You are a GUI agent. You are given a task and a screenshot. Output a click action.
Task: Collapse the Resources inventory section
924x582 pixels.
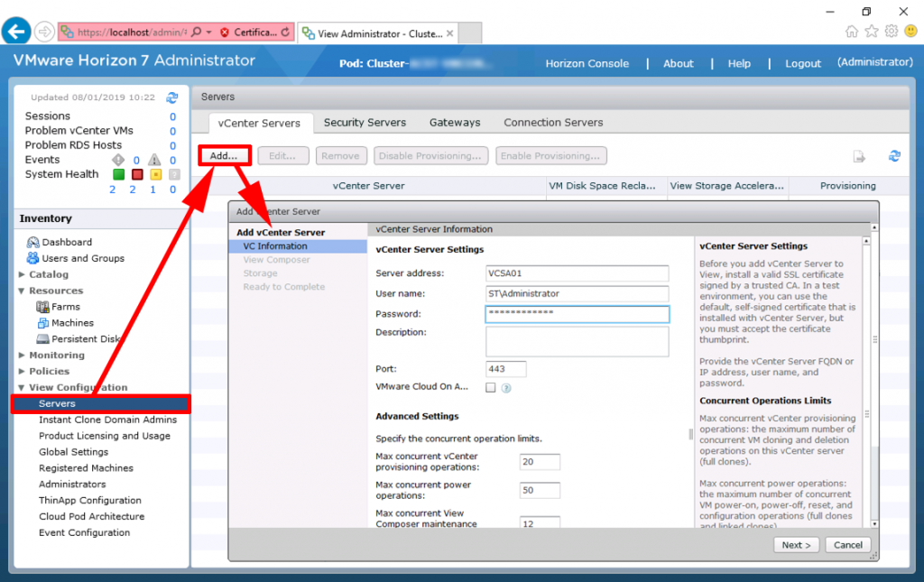tap(19, 290)
